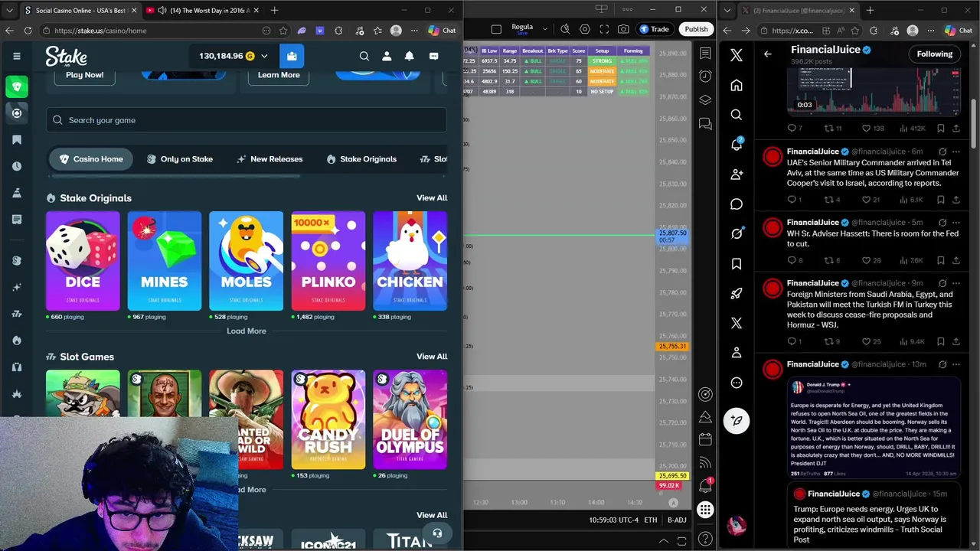Viewport: 980px width, 551px height.
Task: Click back arrow on FinancialJuice profile
Action: (x=768, y=54)
